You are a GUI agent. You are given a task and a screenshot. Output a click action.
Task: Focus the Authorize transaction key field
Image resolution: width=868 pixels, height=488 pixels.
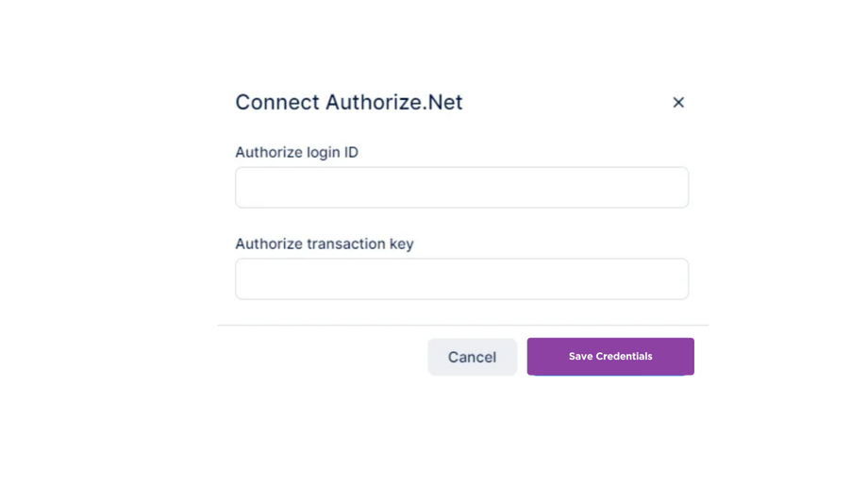click(461, 279)
